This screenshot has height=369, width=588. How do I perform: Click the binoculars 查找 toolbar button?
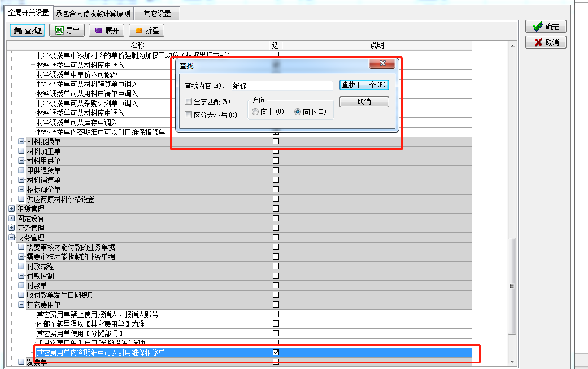click(28, 30)
